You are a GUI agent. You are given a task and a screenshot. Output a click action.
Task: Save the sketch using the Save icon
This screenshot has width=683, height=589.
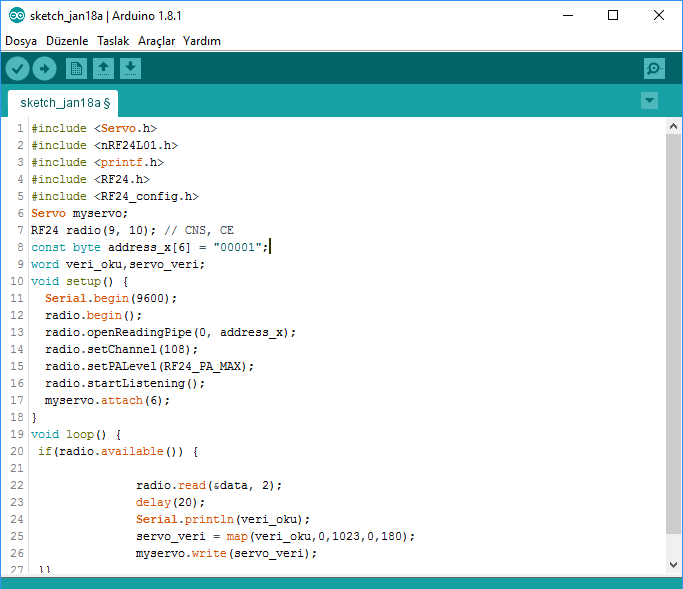[x=130, y=68]
